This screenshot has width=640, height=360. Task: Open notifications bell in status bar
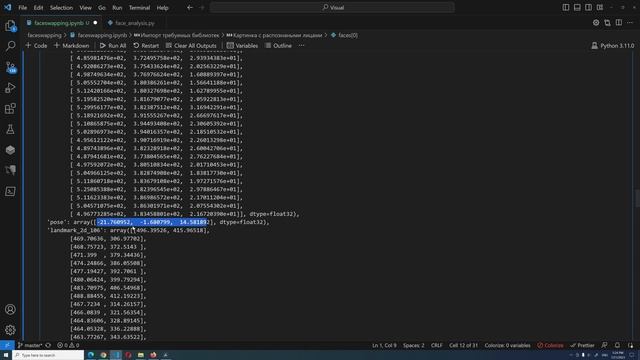[x=617, y=345]
